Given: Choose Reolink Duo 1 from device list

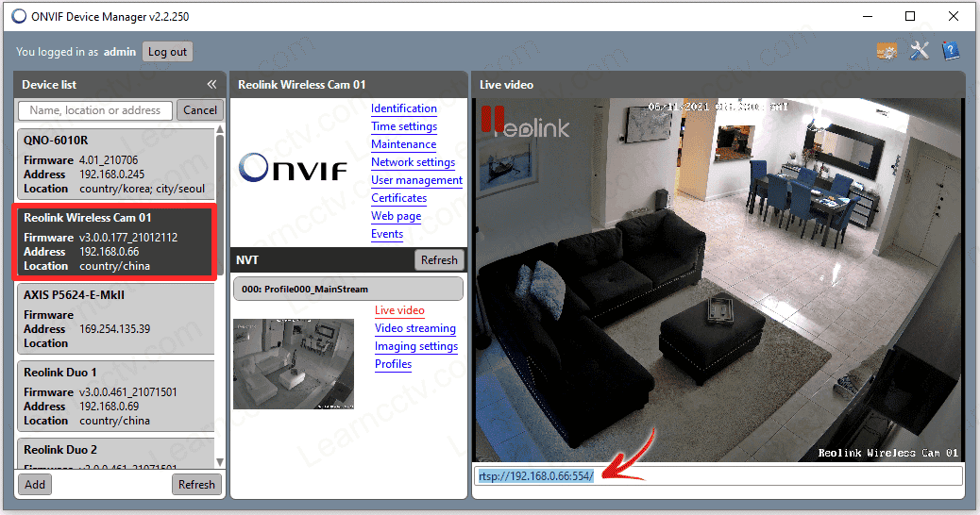Looking at the screenshot, I should tap(115, 396).
